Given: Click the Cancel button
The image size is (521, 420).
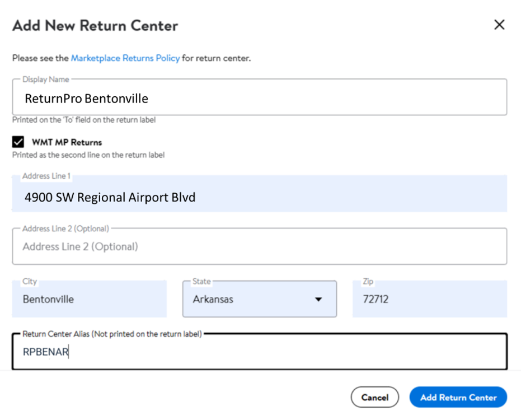Looking at the screenshot, I should point(374,397).
